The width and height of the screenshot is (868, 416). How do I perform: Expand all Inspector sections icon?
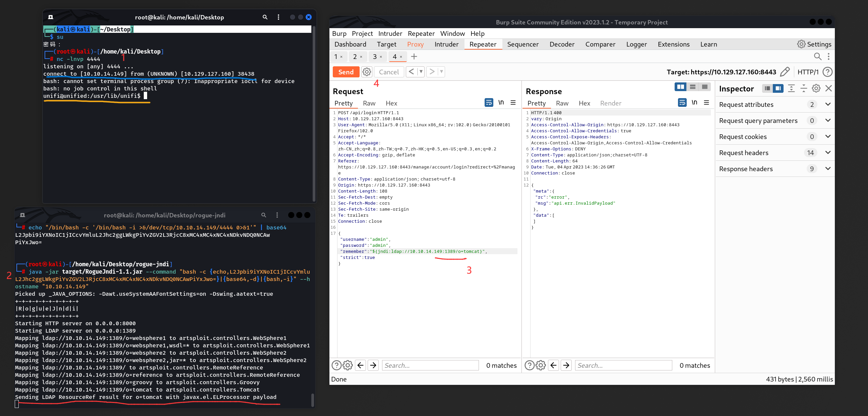point(791,88)
